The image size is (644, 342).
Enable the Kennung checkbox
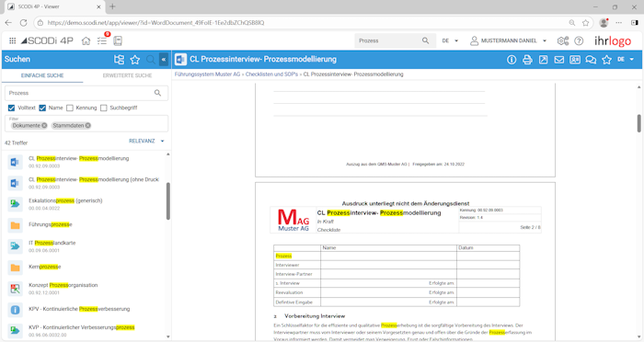(x=70, y=108)
